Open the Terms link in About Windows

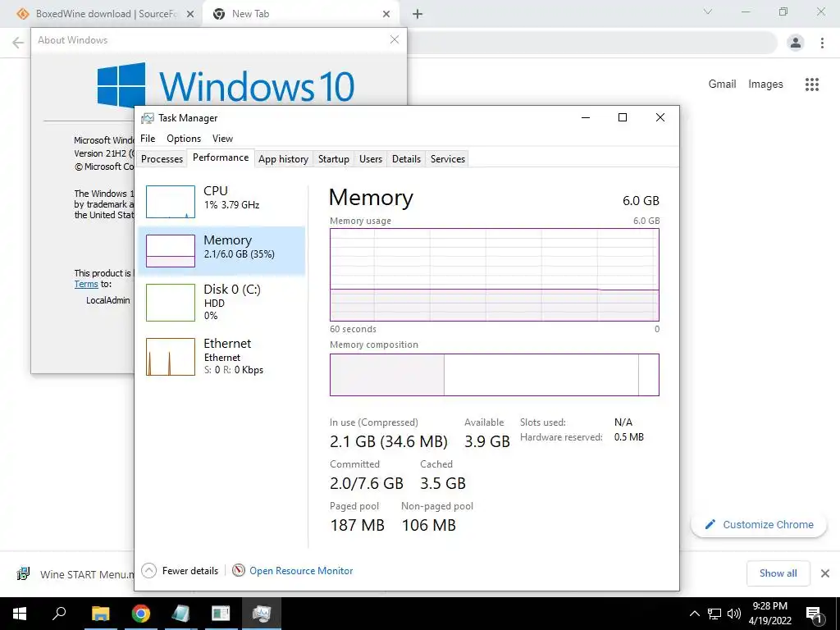[x=86, y=284]
